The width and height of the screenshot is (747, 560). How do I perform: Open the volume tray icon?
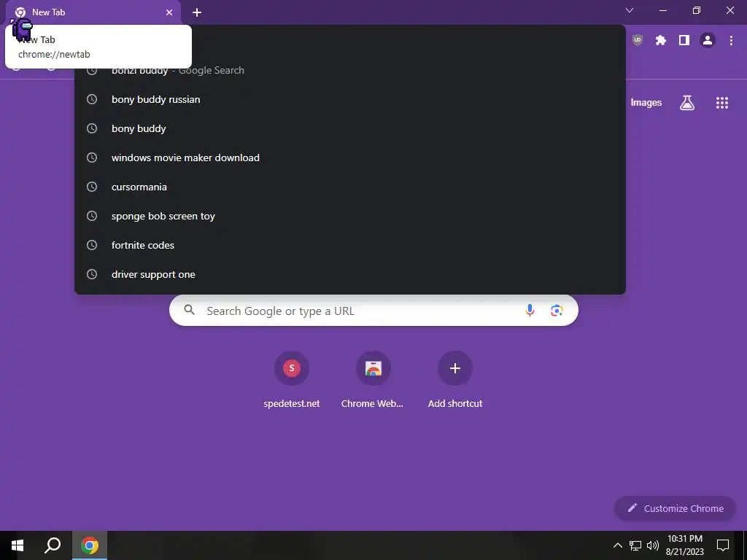(x=653, y=545)
